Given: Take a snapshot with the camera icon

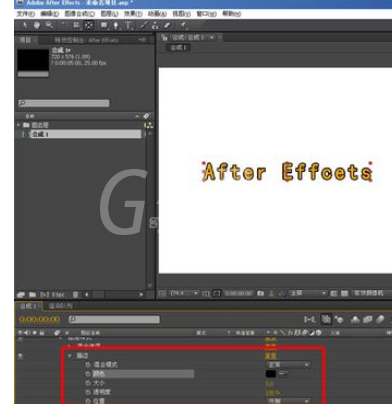Looking at the screenshot, I should pos(261,293).
